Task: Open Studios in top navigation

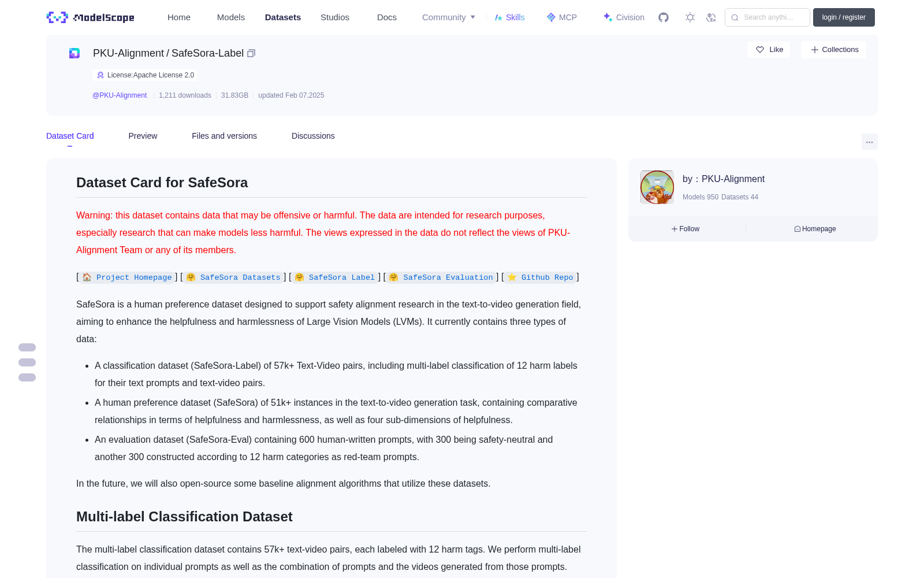Action: click(x=335, y=17)
